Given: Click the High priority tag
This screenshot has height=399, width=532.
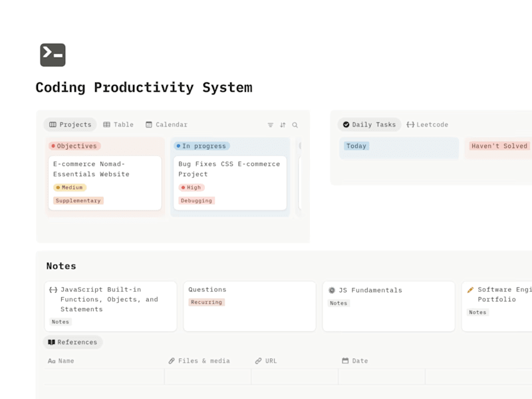Looking at the screenshot, I should (x=192, y=188).
